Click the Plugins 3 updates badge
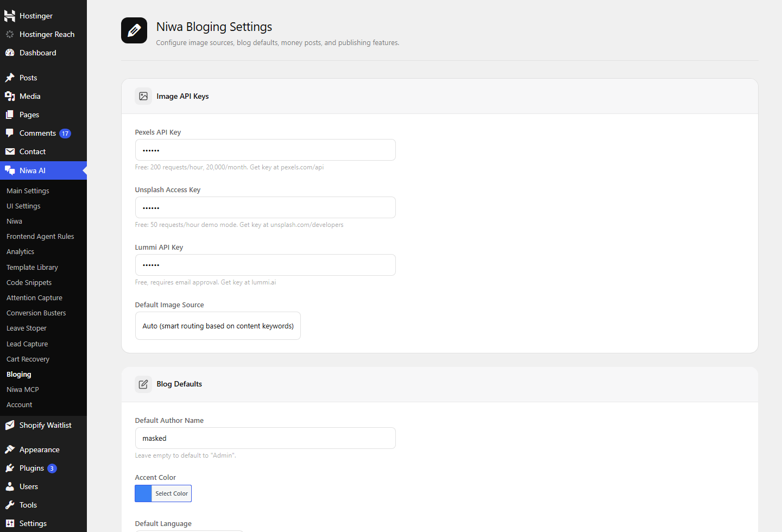The height and width of the screenshot is (532, 782). tap(52, 468)
